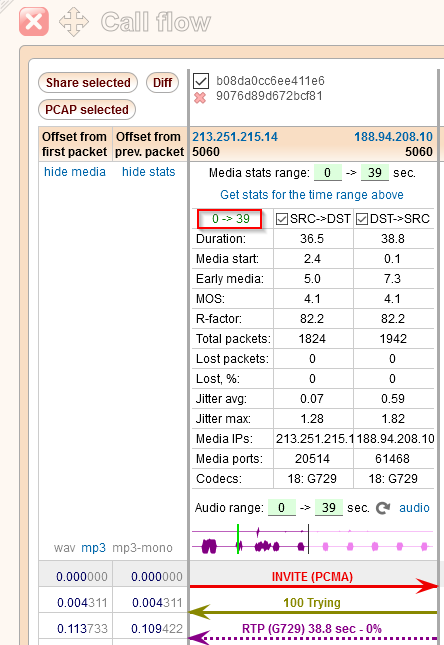Edit Audio range end field
The height and width of the screenshot is (645, 444).
(x=328, y=507)
